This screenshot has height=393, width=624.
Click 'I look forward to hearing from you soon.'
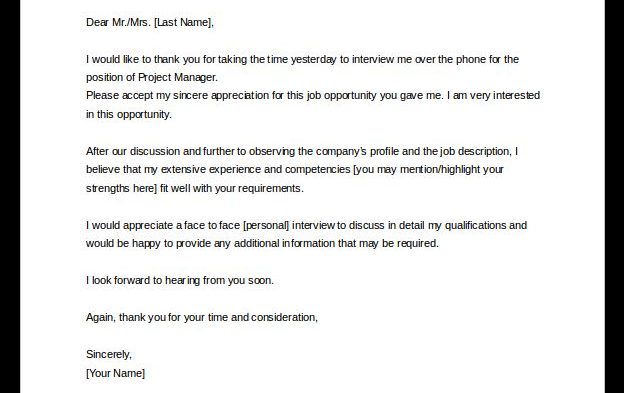coord(180,280)
